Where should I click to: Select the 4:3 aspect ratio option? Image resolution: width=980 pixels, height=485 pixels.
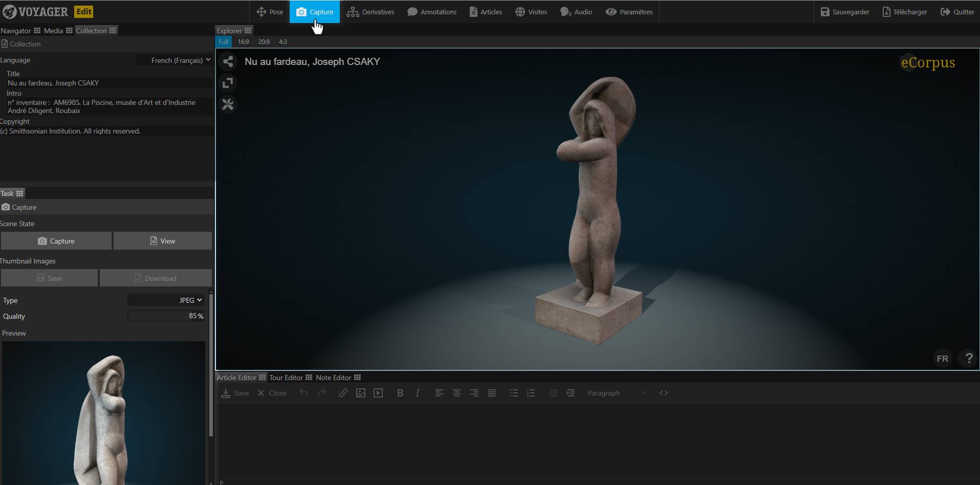[282, 42]
